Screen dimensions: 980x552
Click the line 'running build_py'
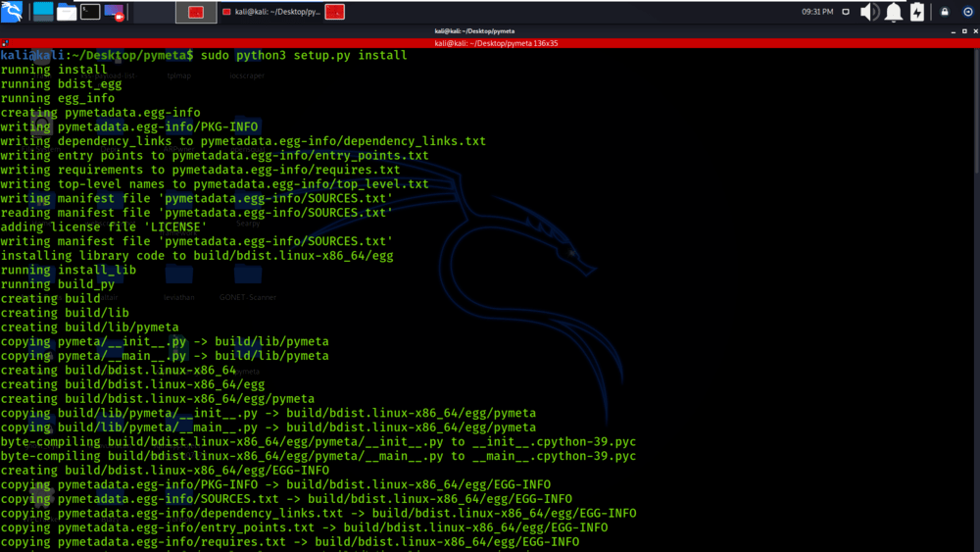tap(58, 285)
